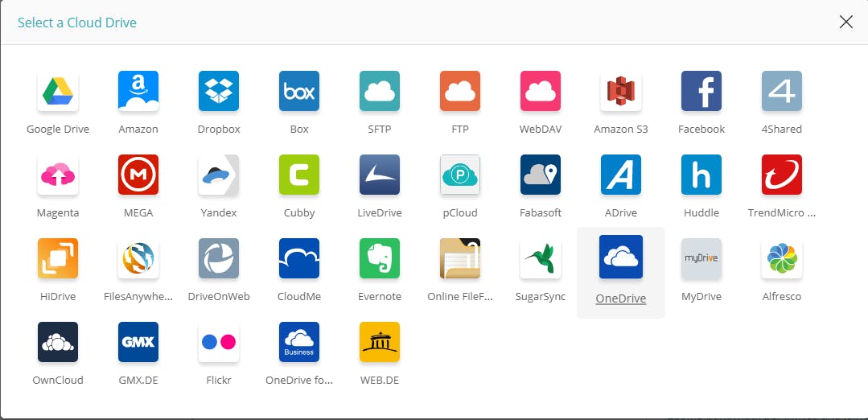
Task: Choose the Amazon cloud drive icon
Action: click(138, 91)
